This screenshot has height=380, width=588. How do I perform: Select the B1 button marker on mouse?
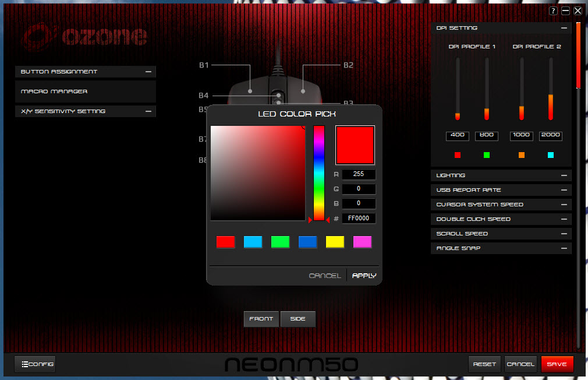point(250,92)
